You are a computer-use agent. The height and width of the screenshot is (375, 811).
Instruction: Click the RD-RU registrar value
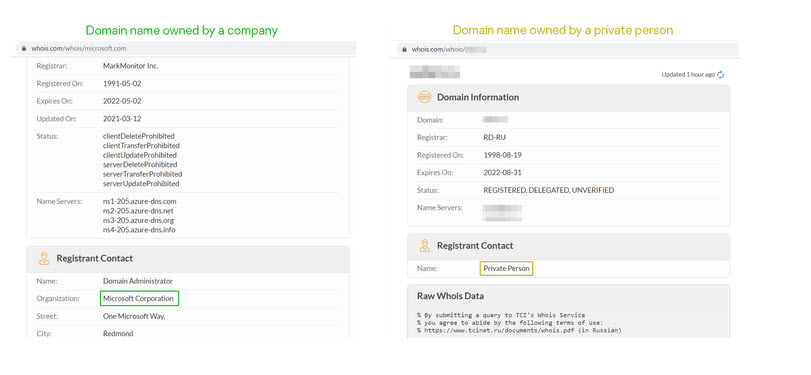[x=494, y=138]
